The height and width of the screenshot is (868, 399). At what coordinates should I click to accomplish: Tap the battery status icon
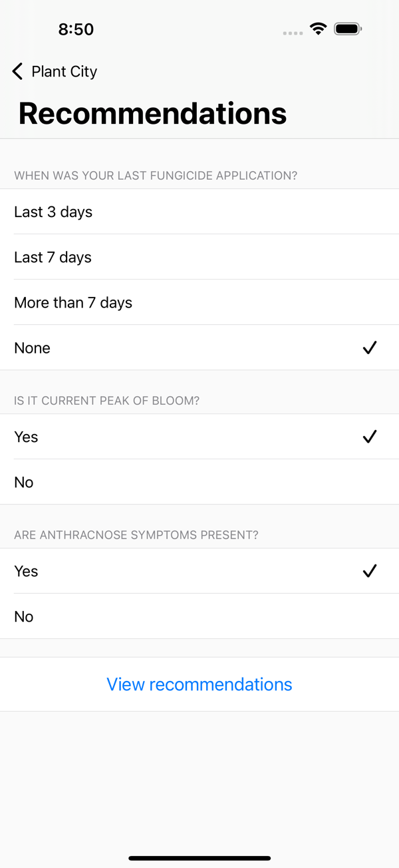[348, 29]
